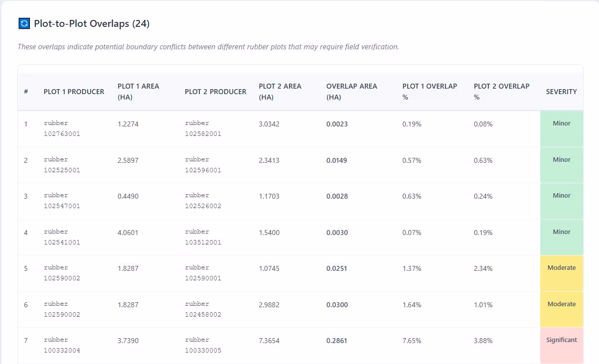Select overlap area value 0.2861
The height and width of the screenshot is (364, 599).
tap(337, 341)
